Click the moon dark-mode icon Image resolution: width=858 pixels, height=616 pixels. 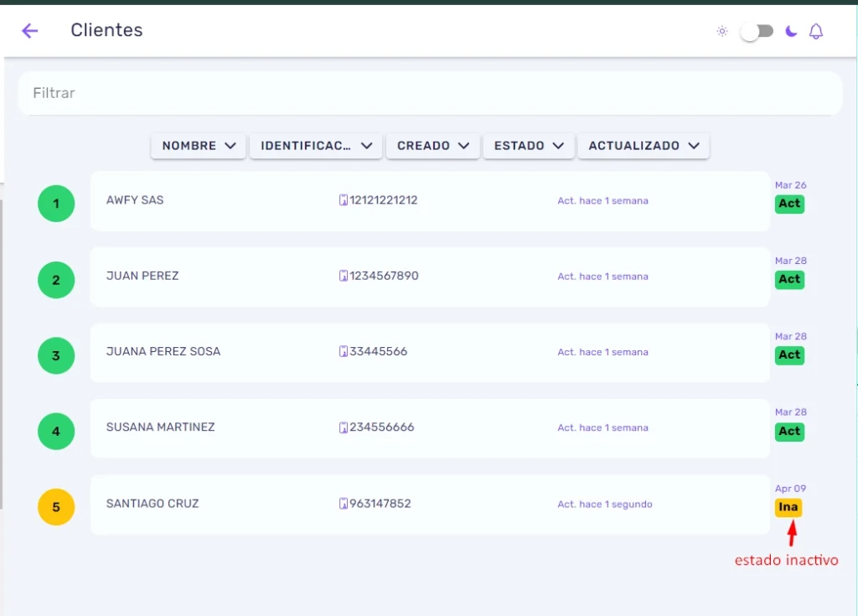coord(791,31)
